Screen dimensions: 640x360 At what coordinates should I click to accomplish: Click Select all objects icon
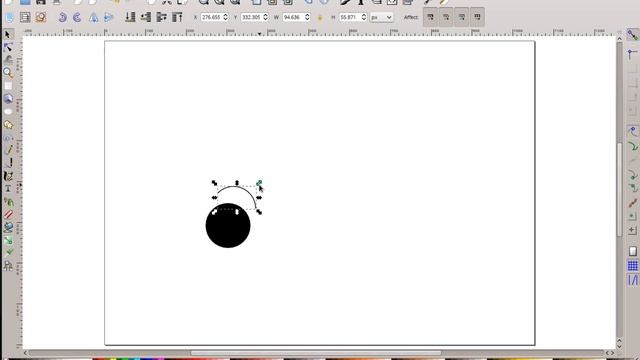point(10,17)
